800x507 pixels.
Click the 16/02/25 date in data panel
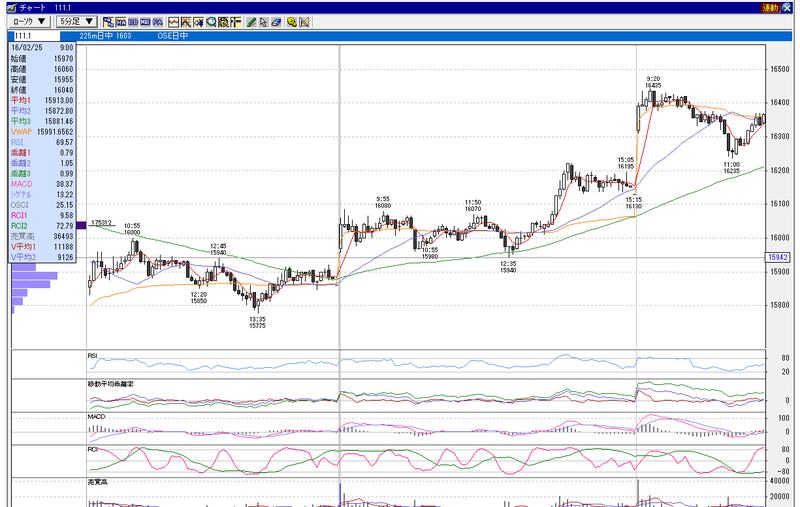click(27, 47)
